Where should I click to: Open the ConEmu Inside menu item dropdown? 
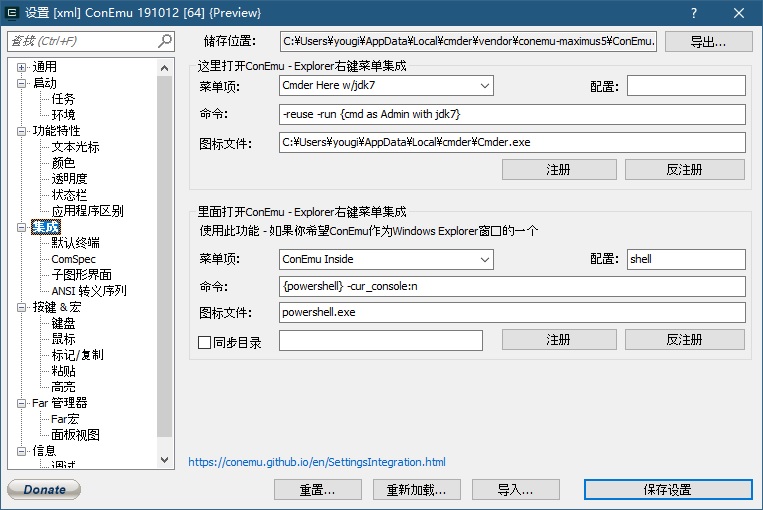point(485,260)
